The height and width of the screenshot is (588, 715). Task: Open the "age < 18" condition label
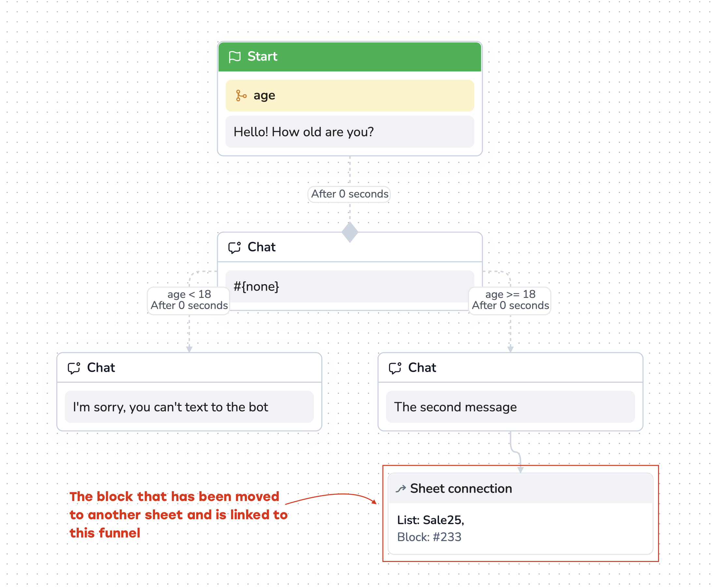click(189, 300)
